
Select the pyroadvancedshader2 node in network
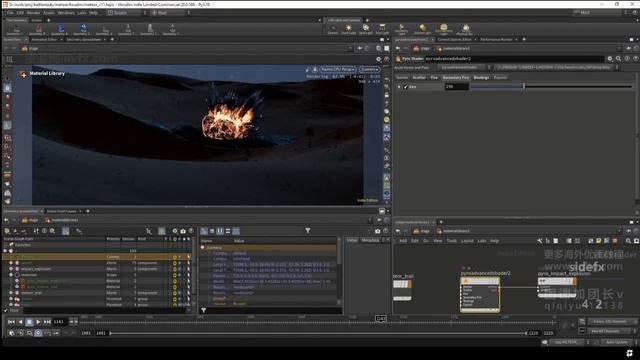tap(480, 295)
